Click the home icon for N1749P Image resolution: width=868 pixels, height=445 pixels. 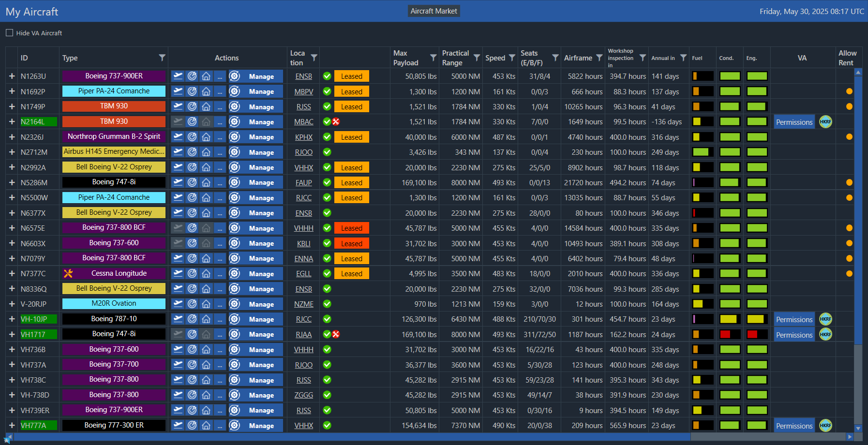tap(206, 106)
